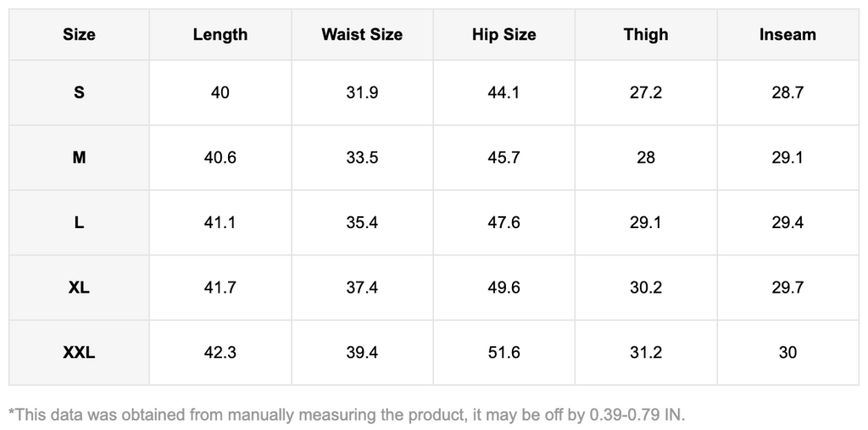
Task: Select the M size row label
Action: [x=79, y=158]
